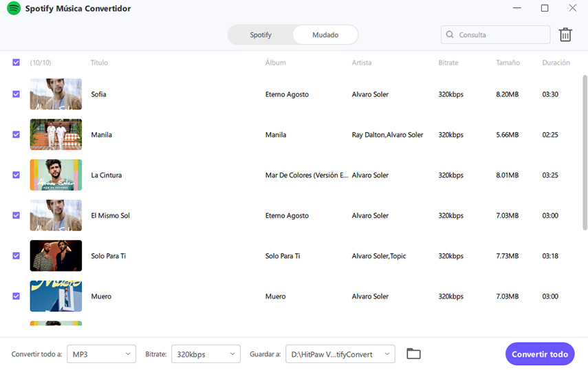
Task: Click Solo Para Ti album name
Action: [283, 256]
